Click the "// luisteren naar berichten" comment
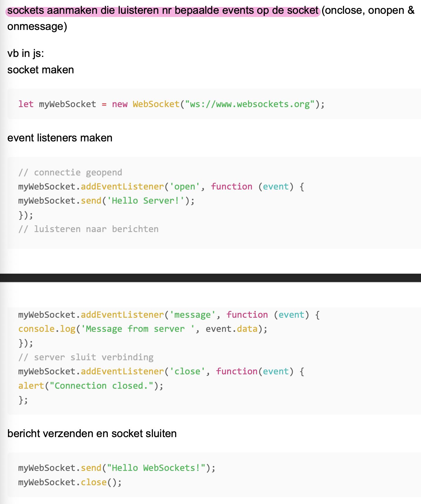This screenshot has height=504, width=421. click(88, 229)
